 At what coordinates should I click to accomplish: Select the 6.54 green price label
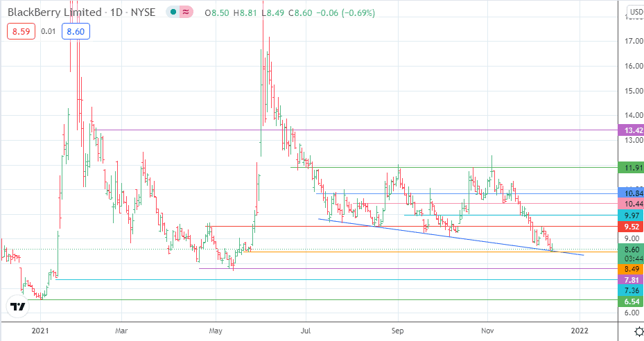[631, 301]
